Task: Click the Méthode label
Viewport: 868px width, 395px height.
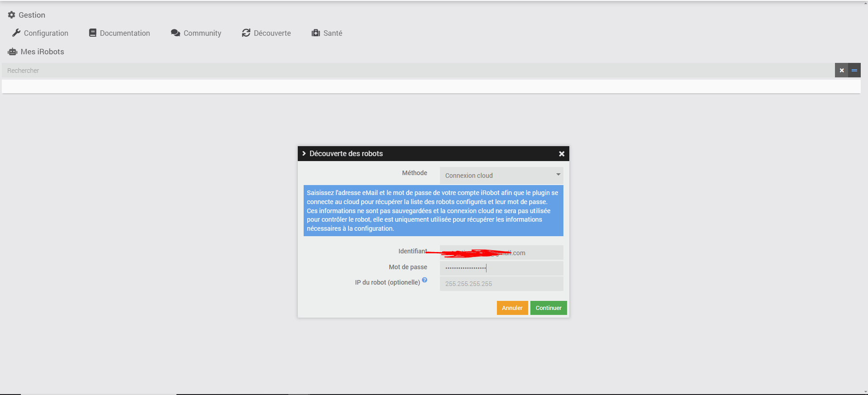Action: tap(415, 173)
